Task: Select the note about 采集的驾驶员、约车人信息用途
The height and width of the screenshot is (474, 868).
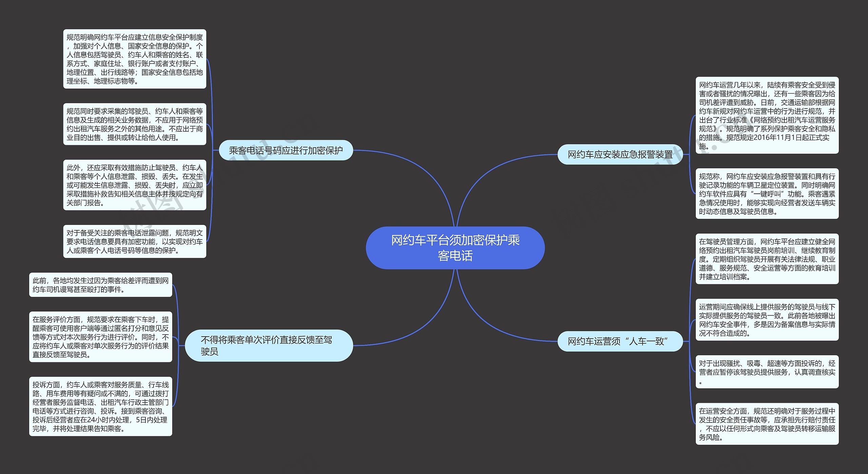Action: point(135,124)
